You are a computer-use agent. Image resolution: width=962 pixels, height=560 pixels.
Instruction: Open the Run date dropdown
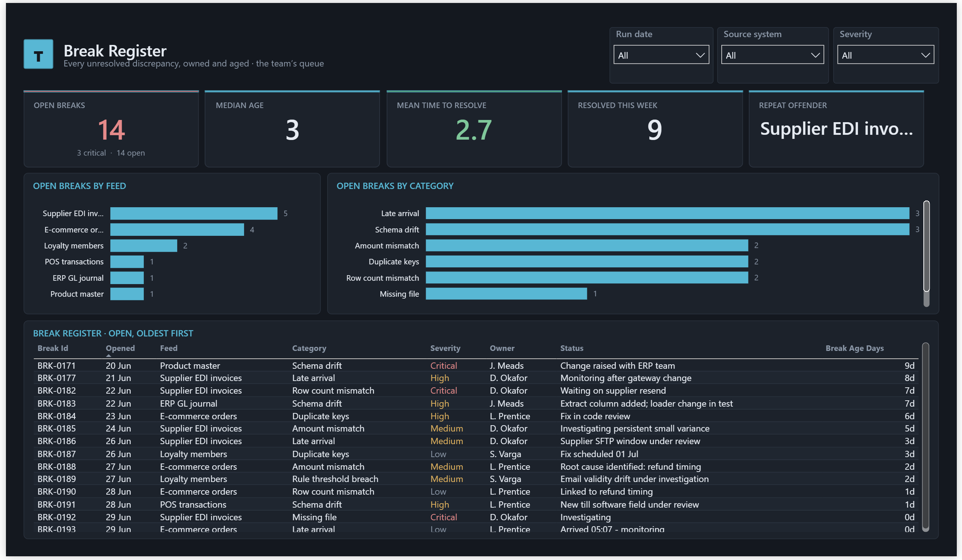click(x=661, y=55)
